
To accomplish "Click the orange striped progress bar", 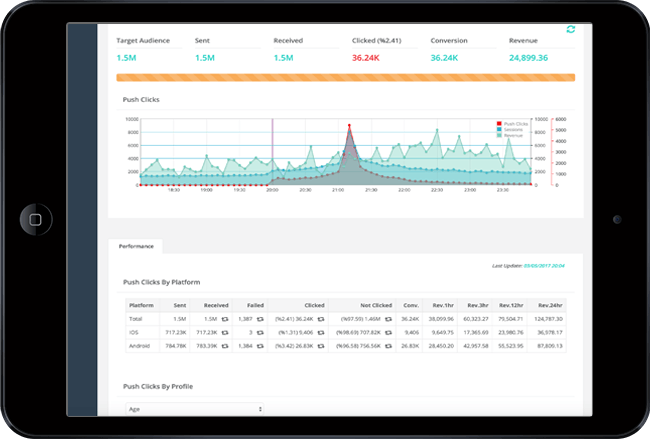I will (x=346, y=78).
